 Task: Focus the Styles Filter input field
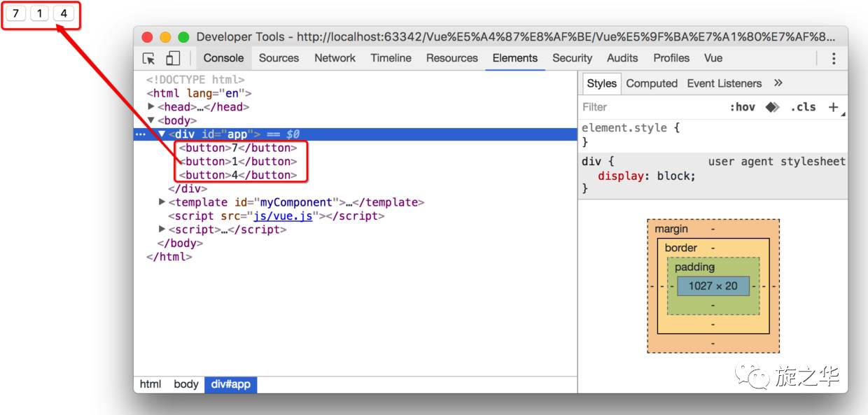(x=651, y=107)
